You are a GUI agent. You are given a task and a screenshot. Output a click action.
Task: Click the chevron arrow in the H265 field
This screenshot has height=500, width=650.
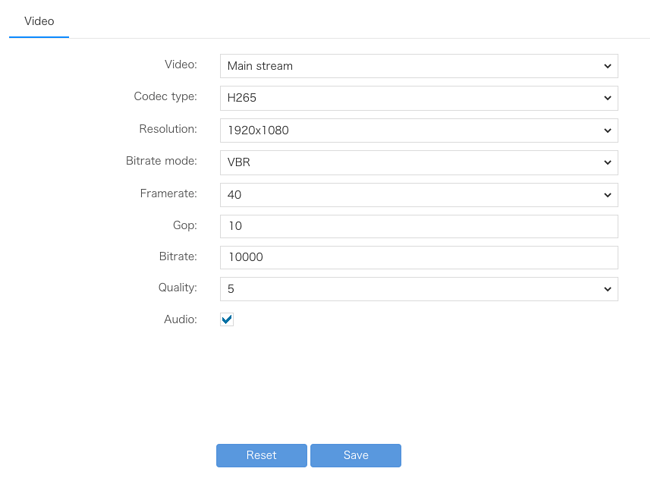click(x=607, y=98)
